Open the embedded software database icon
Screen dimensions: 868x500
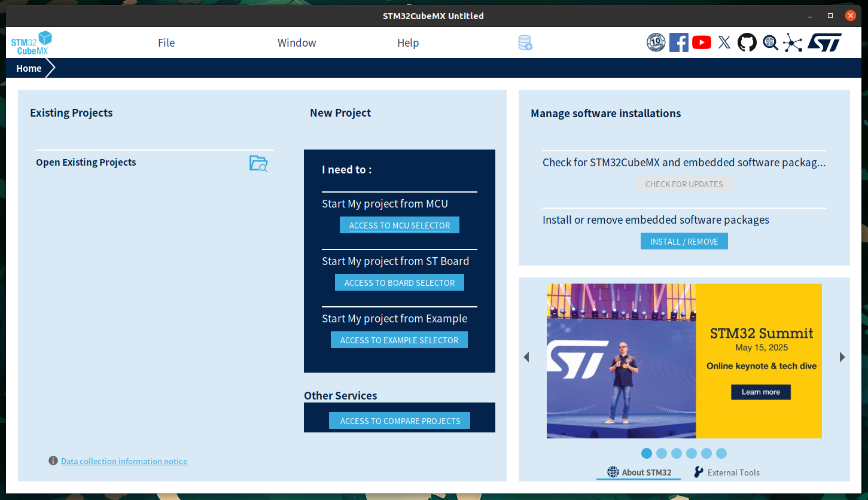point(525,42)
